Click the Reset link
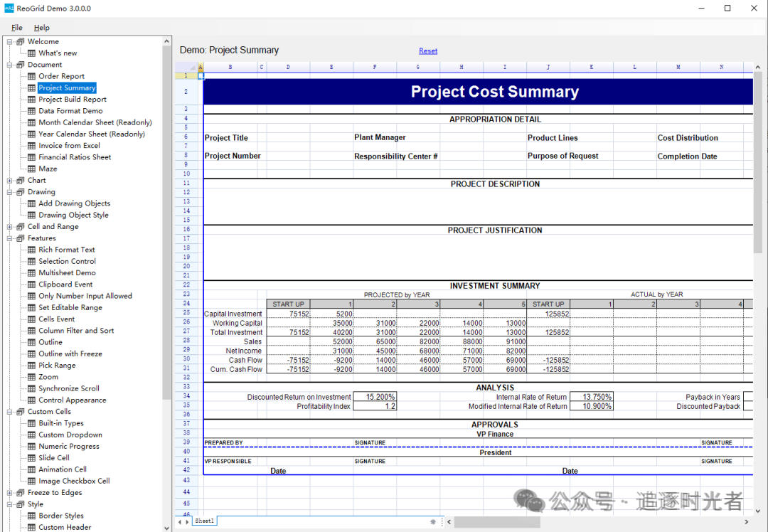 428,51
